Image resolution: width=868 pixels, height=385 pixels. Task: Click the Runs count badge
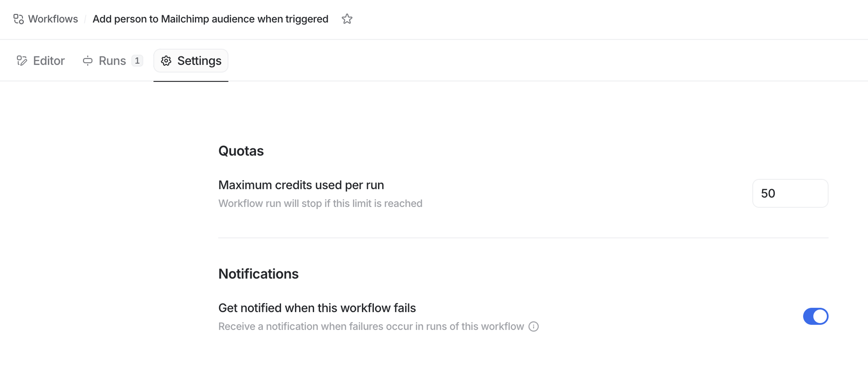coord(137,61)
